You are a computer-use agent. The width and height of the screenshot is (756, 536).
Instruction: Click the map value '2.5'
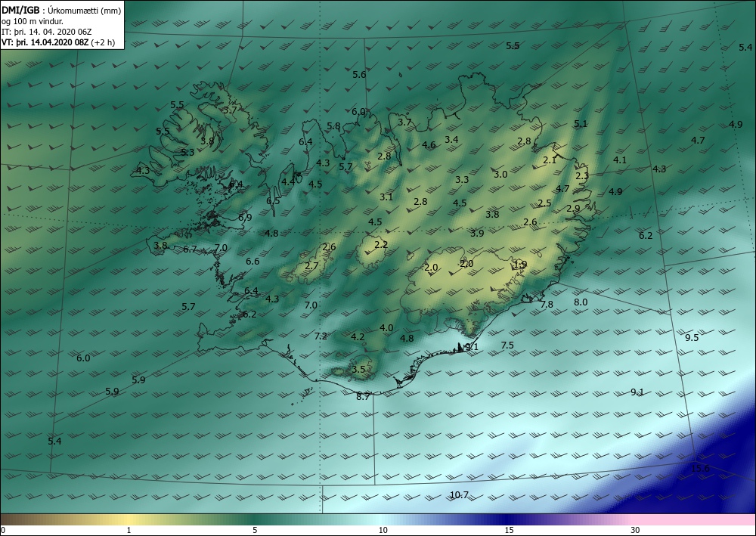pos(544,203)
